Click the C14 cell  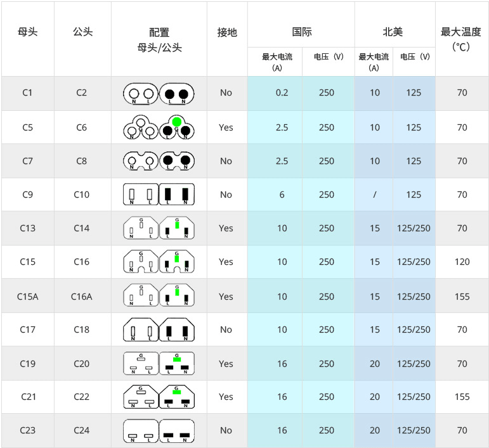click(x=81, y=228)
